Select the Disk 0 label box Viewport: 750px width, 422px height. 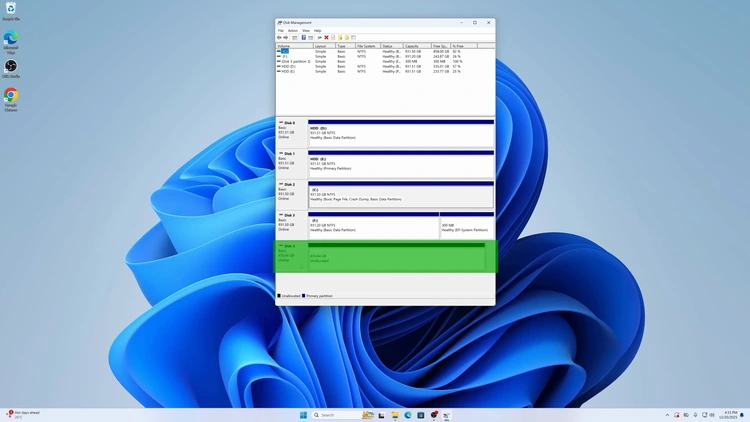pyautogui.click(x=292, y=133)
